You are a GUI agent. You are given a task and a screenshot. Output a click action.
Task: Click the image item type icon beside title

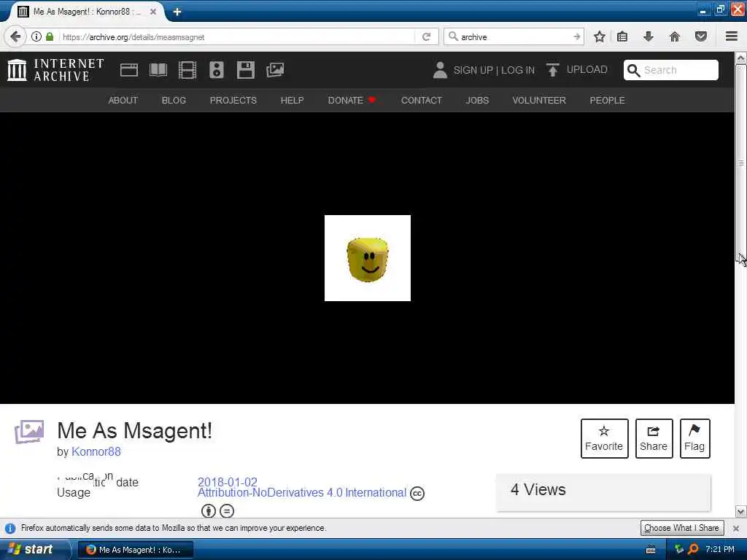pos(29,432)
